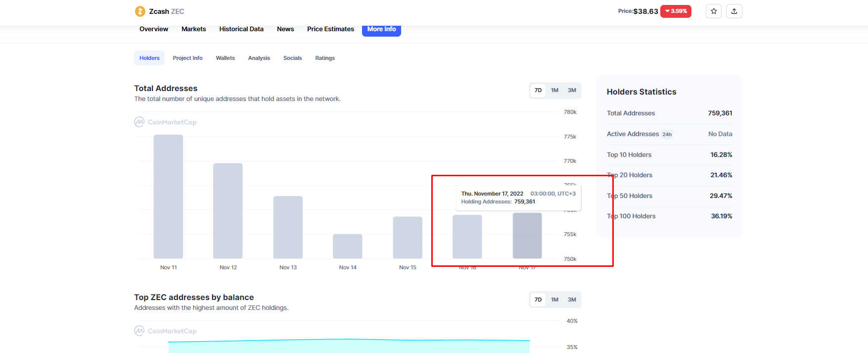Click the Top 10 Holders 16.28% value

pyautogui.click(x=722, y=154)
